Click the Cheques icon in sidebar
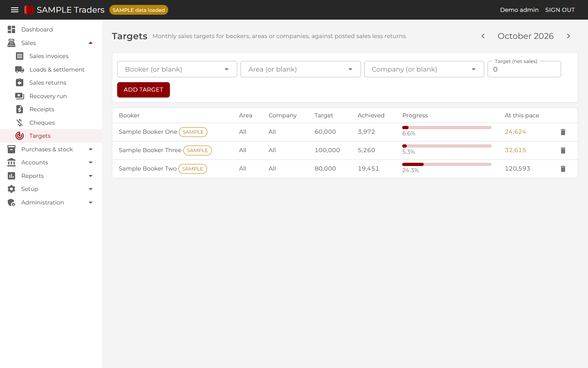588x368 pixels. coord(20,123)
